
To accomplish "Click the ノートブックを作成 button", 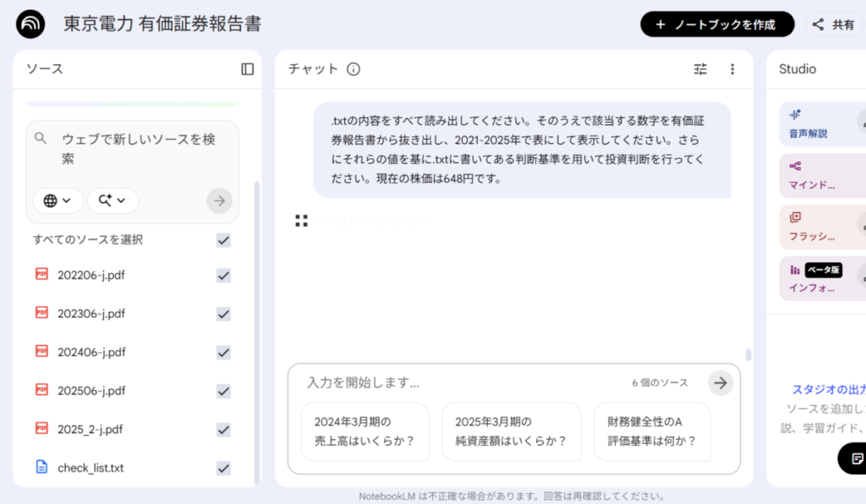I will [717, 25].
